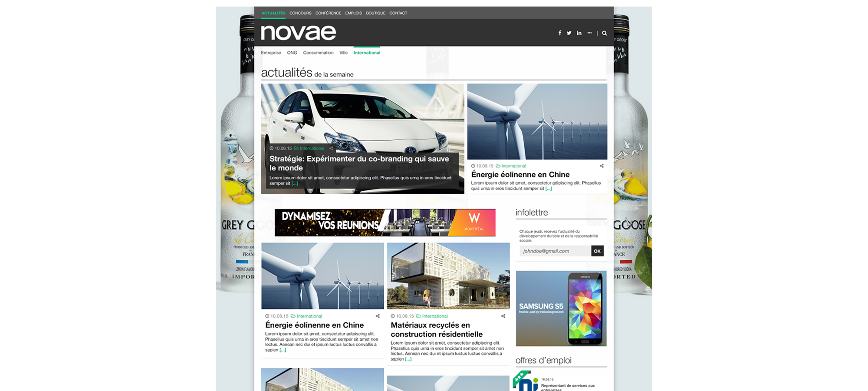Open the lower Énergie éolienne en Chine headline
Viewport: 868px width, 391px height.
pyautogui.click(x=315, y=325)
